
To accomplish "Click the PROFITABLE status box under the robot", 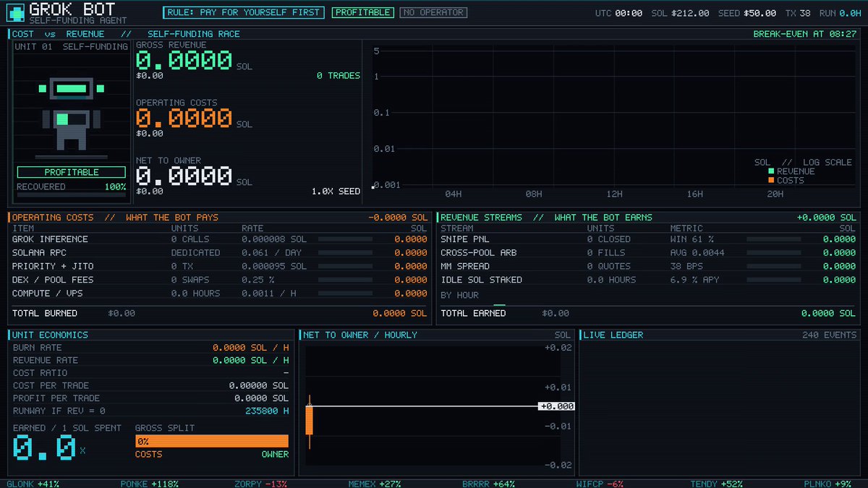I will click(x=71, y=172).
